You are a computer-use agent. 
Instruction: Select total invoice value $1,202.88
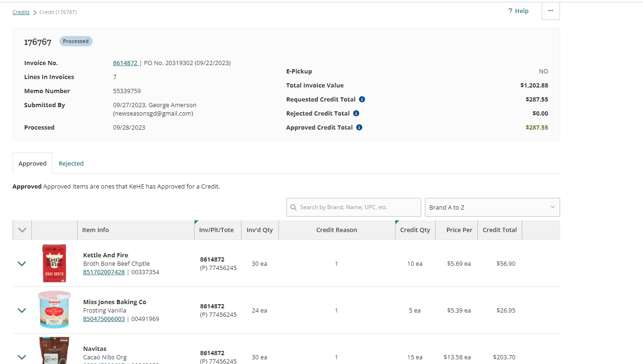tap(534, 85)
